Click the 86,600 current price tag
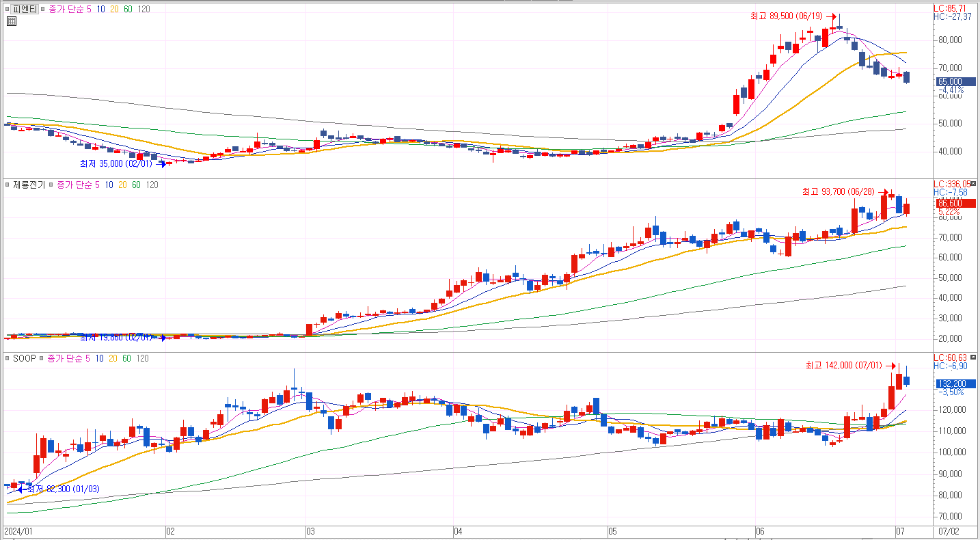Screen dimensions: 980x540 coord(955,203)
